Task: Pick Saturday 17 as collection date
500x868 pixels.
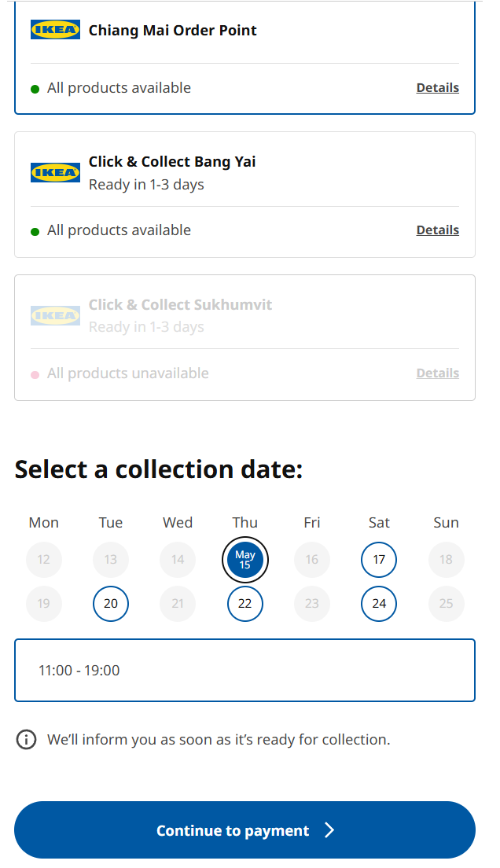Action: (379, 560)
